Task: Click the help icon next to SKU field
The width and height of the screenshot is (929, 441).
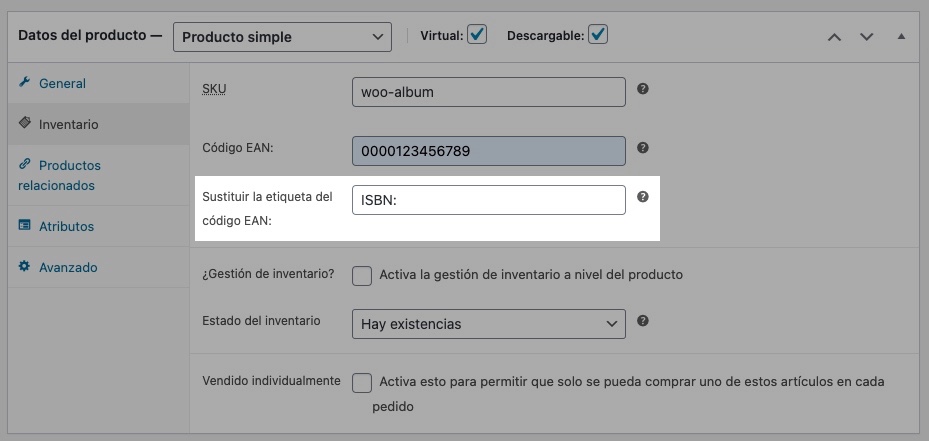Action: 643,89
